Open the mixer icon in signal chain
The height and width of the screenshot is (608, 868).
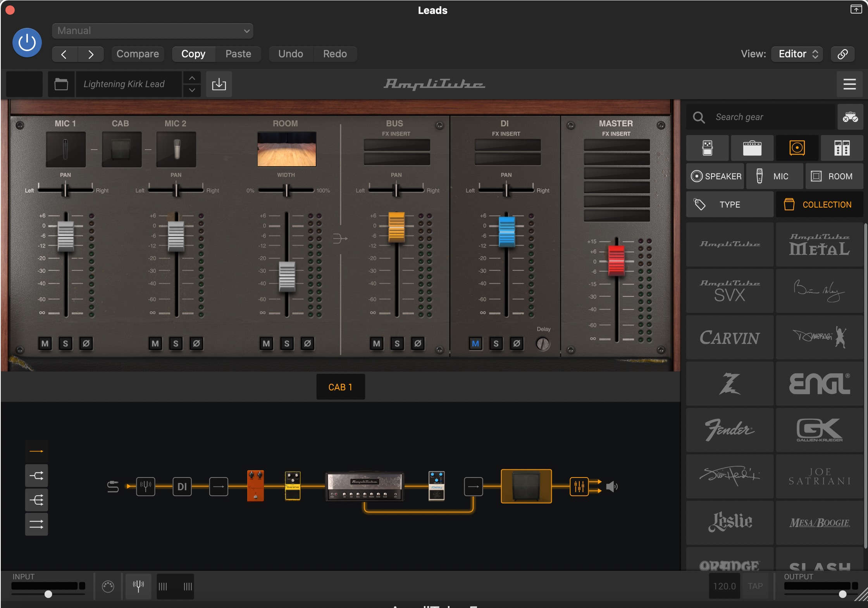pos(579,486)
